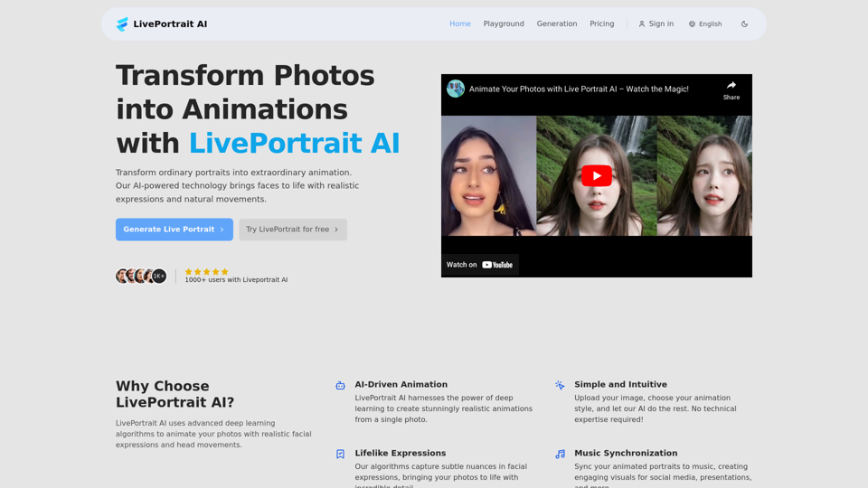Click the Simple and Intuitive cursor icon

560,385
